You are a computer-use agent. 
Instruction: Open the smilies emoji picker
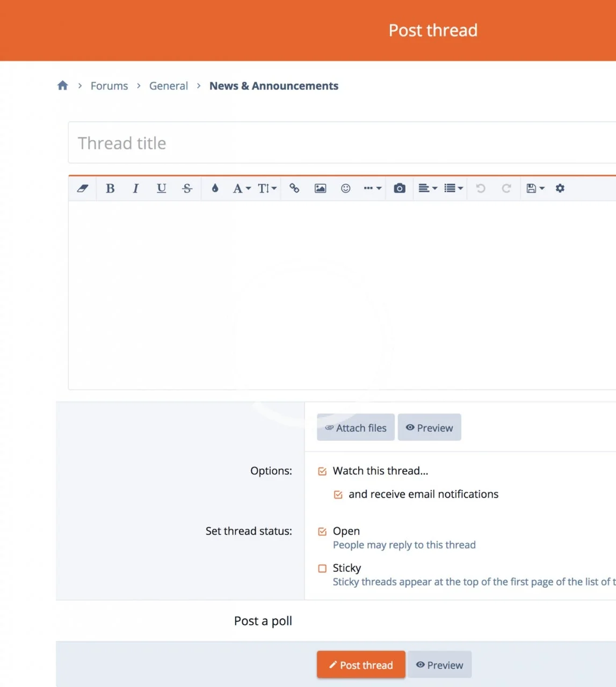tap(346, 188)
